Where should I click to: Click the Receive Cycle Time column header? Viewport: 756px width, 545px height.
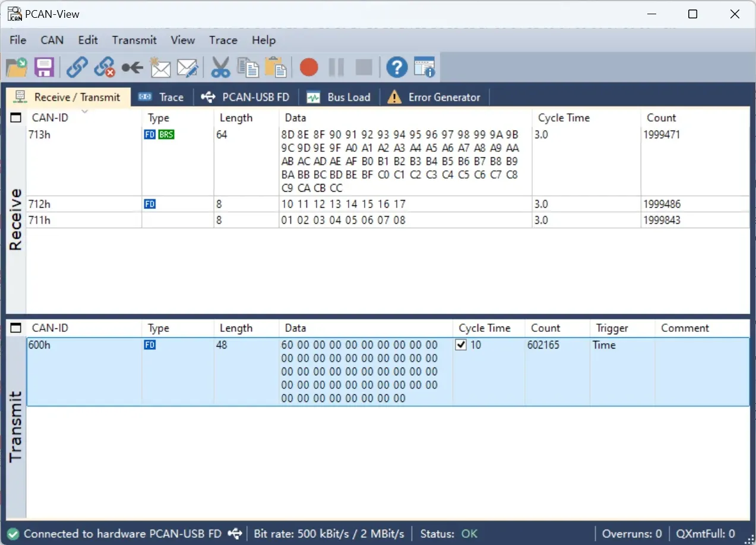[x=586, y=118]
